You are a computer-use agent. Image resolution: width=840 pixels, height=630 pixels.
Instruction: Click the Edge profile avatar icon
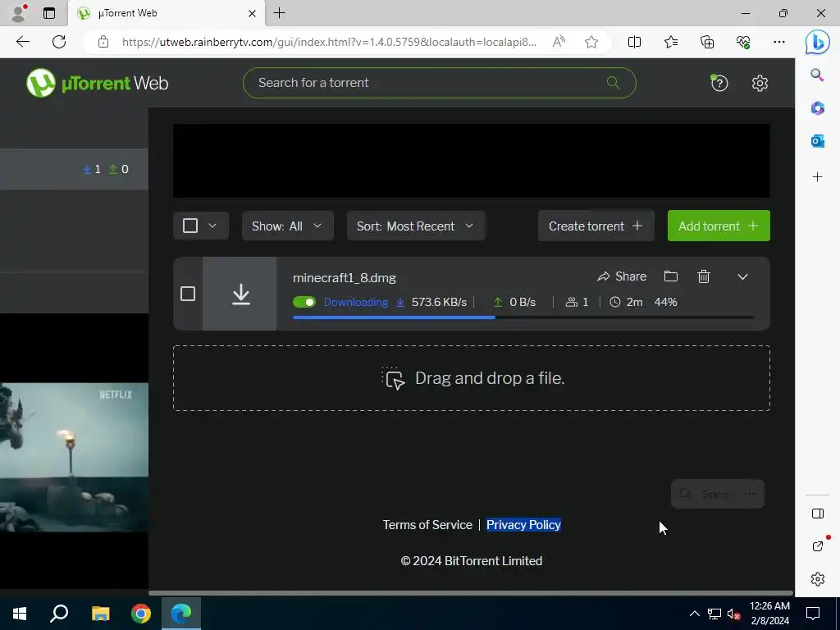point(18,13)
